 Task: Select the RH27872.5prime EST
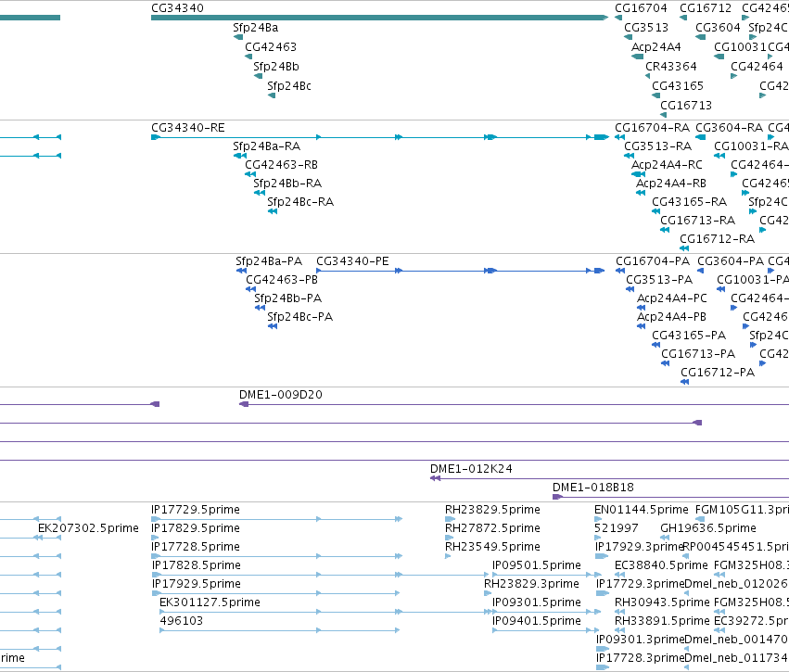point(450,539)
